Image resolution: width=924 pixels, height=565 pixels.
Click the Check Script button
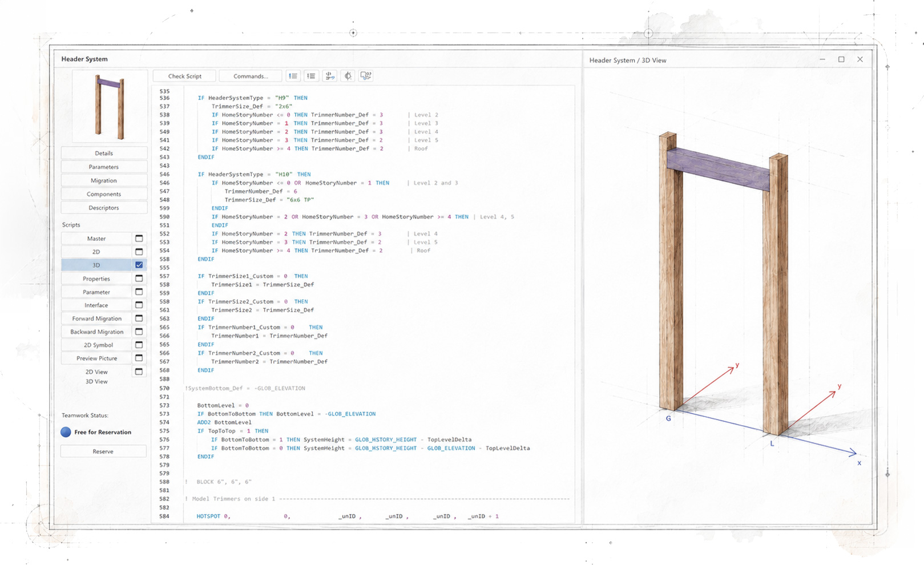184,76
